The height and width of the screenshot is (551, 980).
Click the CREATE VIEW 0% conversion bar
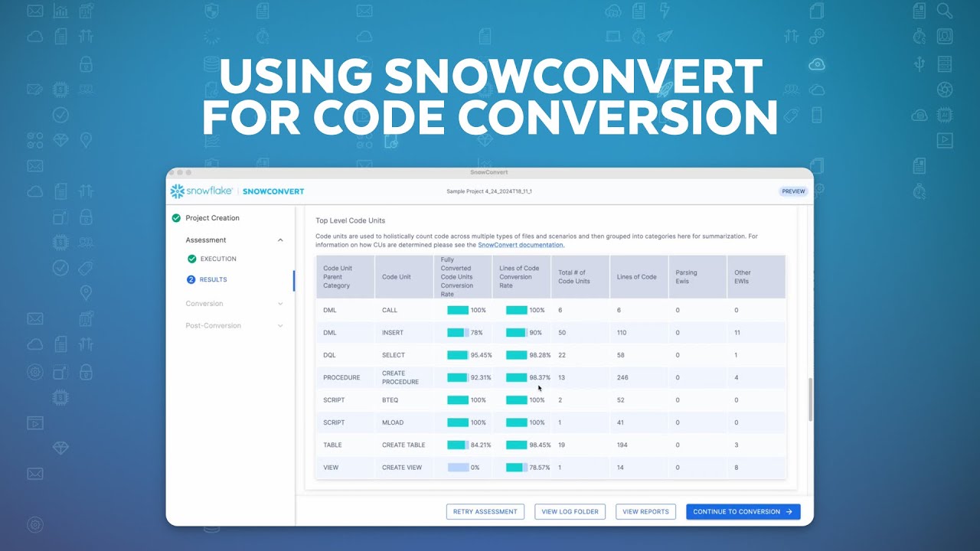tap(458, 468)
